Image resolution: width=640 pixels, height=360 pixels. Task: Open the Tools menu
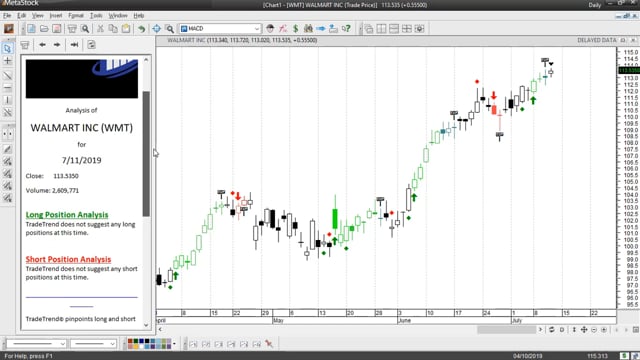point(96,16)
